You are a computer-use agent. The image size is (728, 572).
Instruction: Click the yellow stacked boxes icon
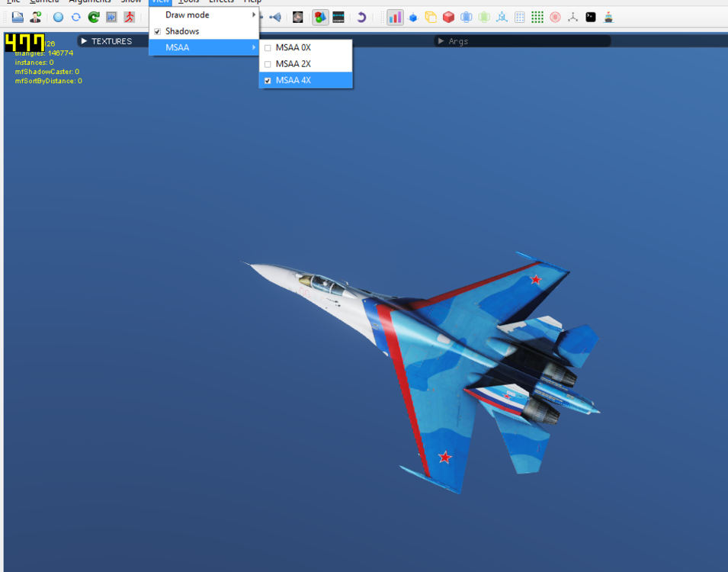tap(431, 18)
